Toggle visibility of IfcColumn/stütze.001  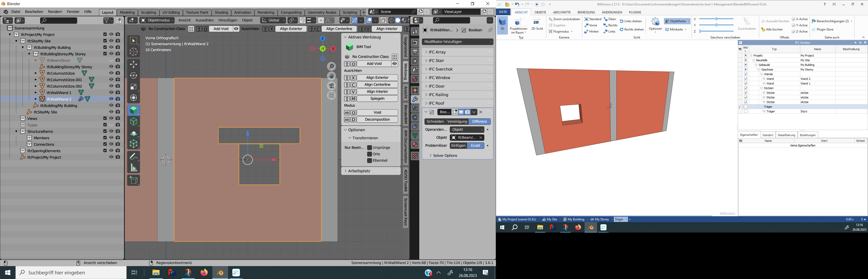tap(111, 80)
